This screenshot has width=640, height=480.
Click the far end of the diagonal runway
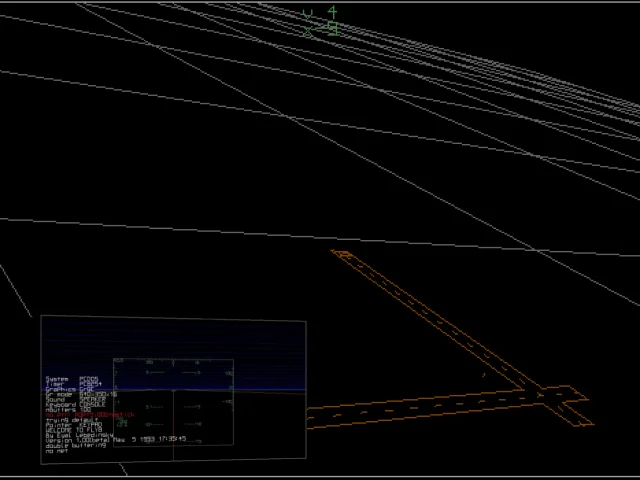tap(342, 254)
